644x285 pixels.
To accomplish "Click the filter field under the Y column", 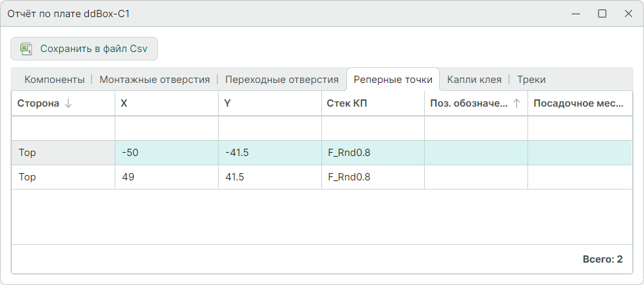I will point(270,128).
